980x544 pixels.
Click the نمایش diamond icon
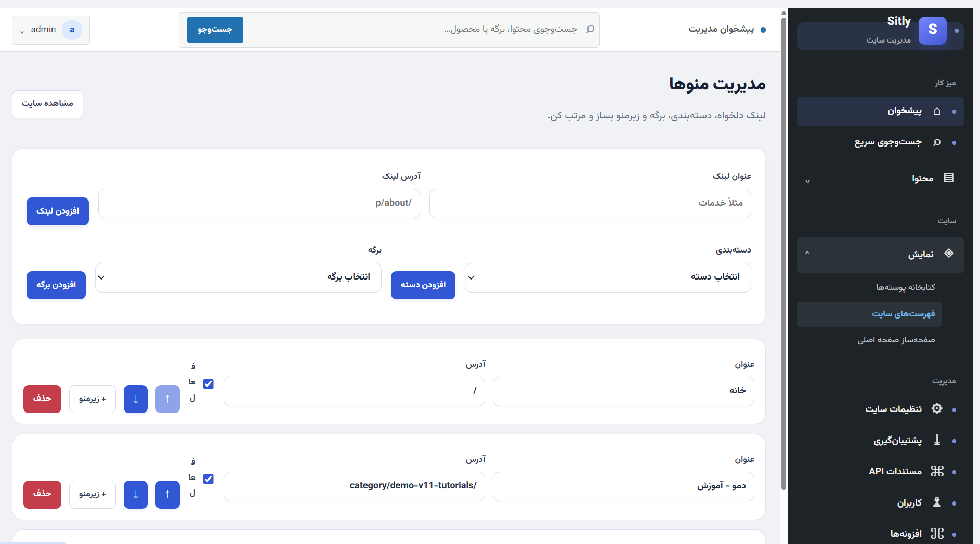coord(949,254)
